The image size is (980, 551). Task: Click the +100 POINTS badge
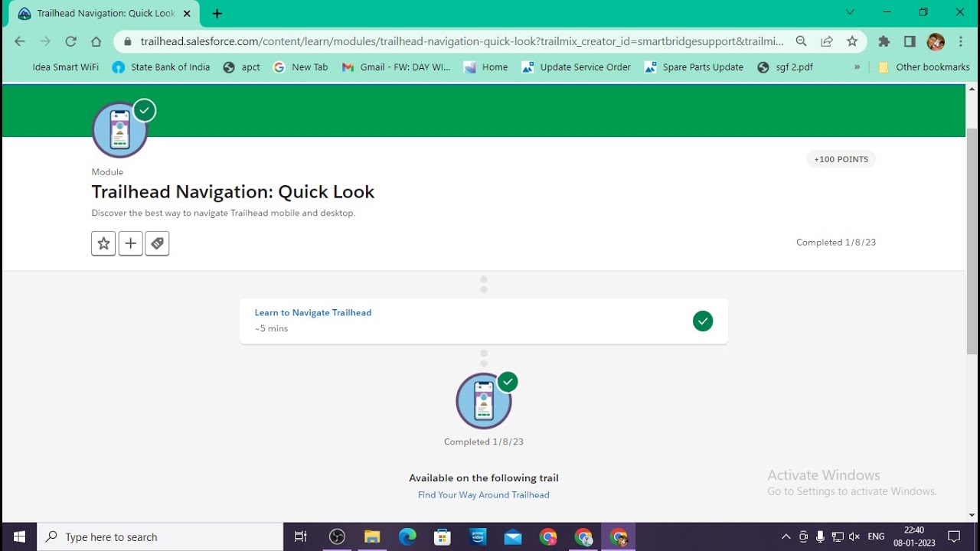(841, 159)
